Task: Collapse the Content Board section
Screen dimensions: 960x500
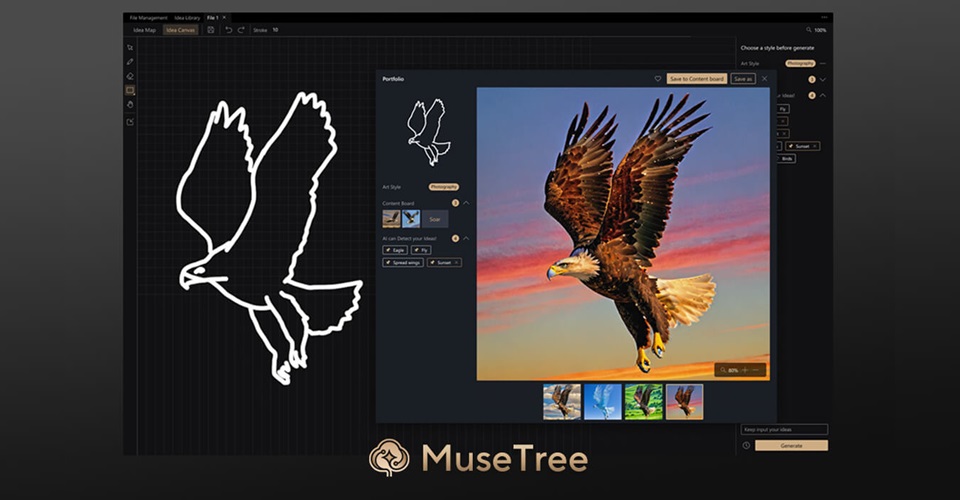Action: click(x=466, y=203)
